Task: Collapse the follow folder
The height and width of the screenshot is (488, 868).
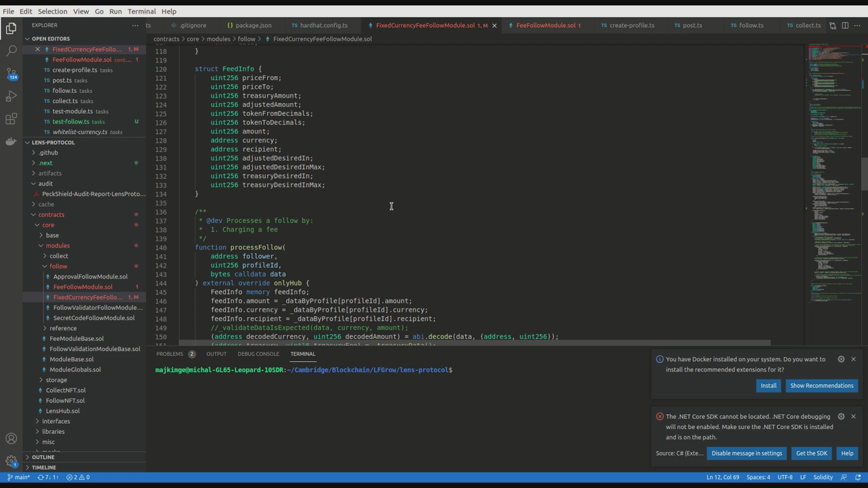Action: coord(85,266)
